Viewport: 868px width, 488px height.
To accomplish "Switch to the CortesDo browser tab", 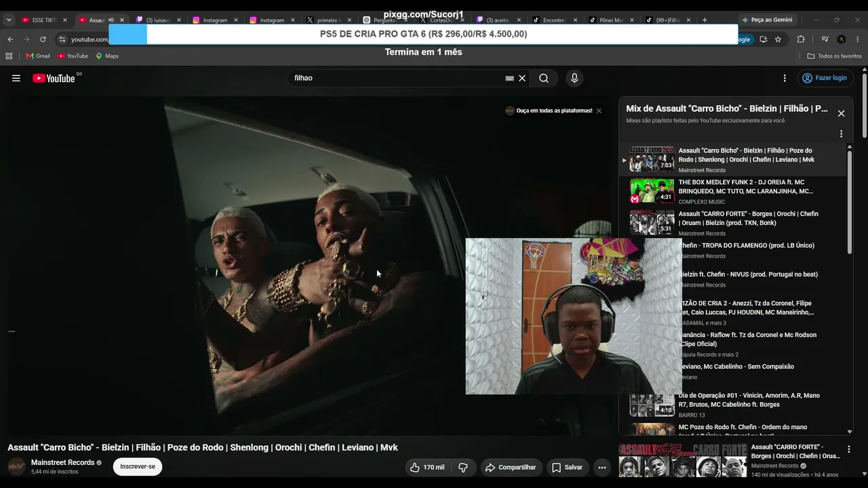I will 442,20.
